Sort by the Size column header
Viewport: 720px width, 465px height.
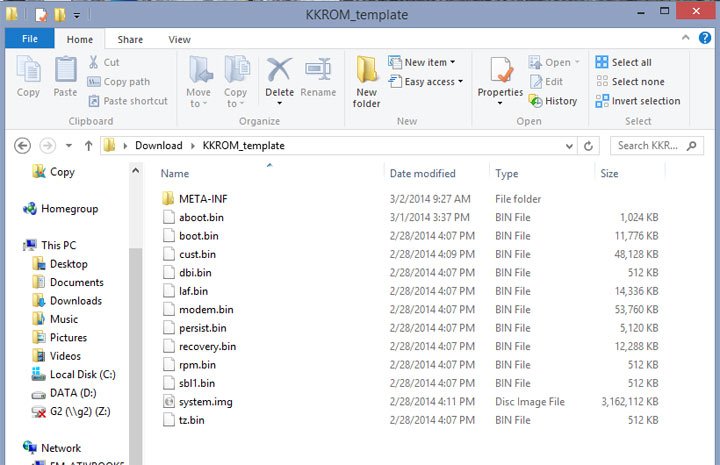click(x=609, y=174)
